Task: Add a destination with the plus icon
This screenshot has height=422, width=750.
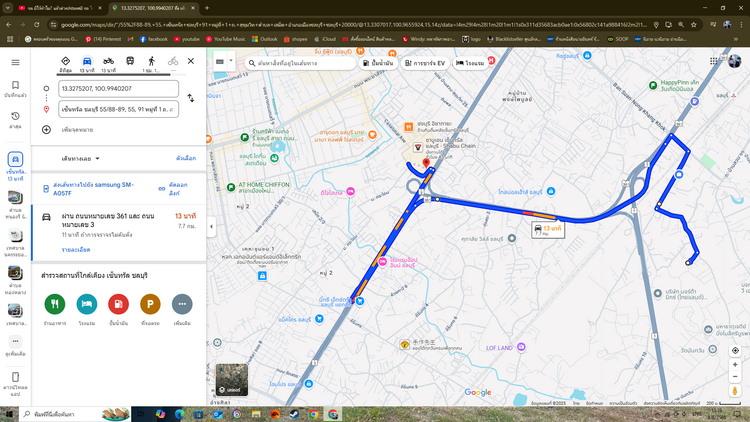Action: tap(46, 130)
